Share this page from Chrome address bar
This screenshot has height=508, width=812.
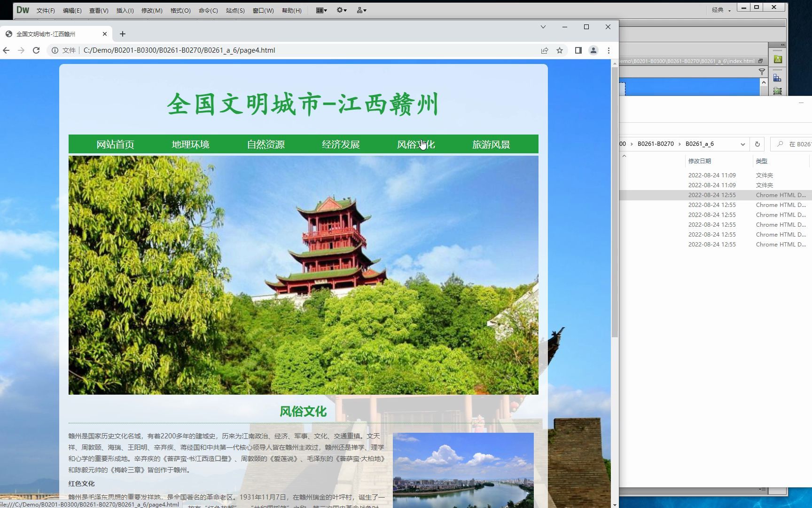click(545, 50)
